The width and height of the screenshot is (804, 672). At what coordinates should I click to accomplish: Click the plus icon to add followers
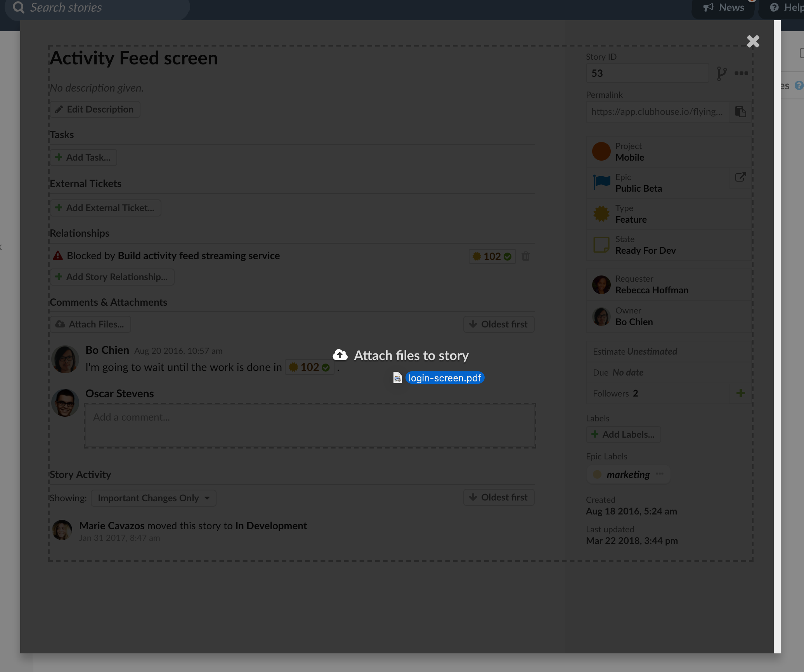click(740, 393)
